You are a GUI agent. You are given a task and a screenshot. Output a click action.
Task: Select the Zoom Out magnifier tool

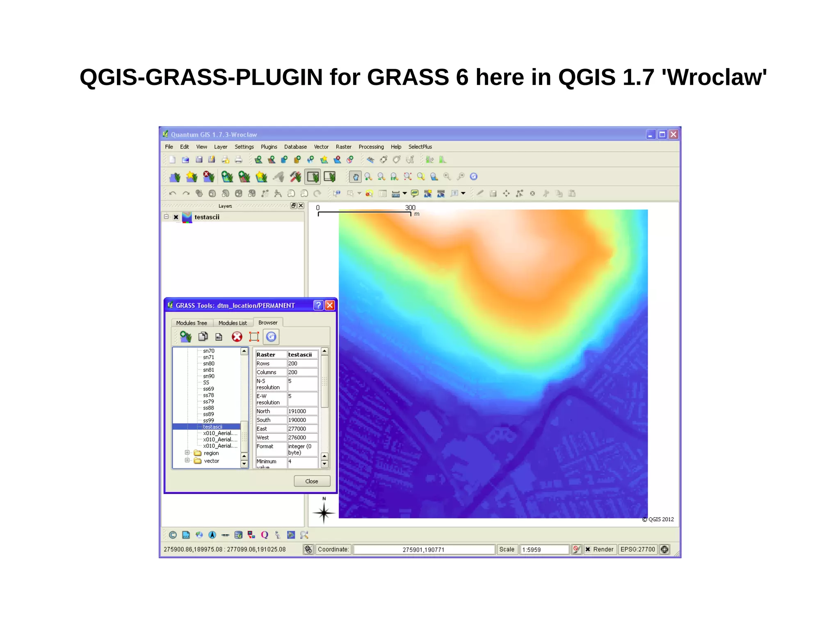[381, 177]
